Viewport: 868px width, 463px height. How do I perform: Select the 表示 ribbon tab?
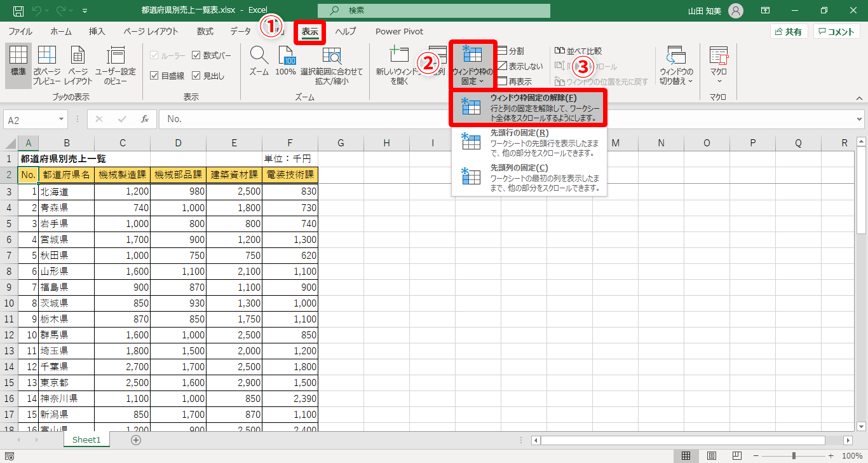(x=310, y=32)
